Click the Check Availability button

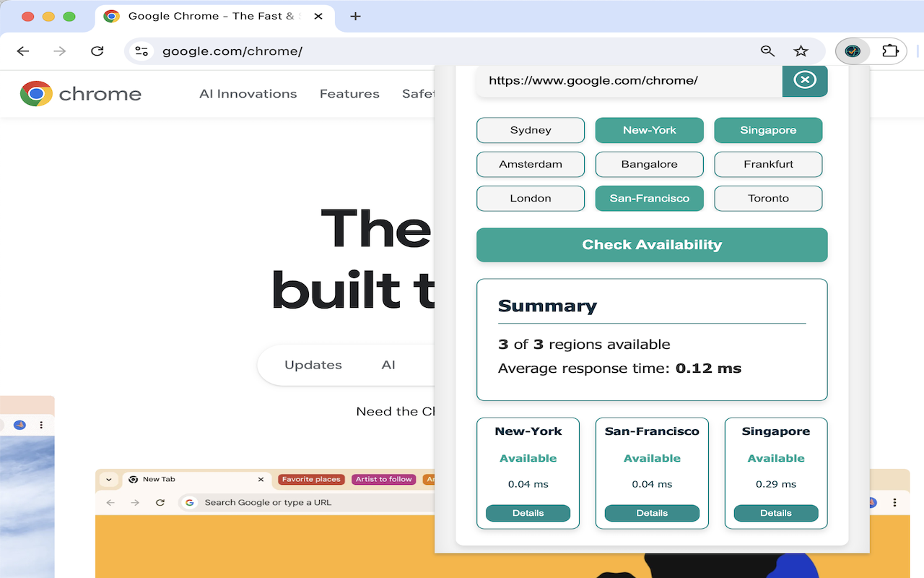pos(652,245)
